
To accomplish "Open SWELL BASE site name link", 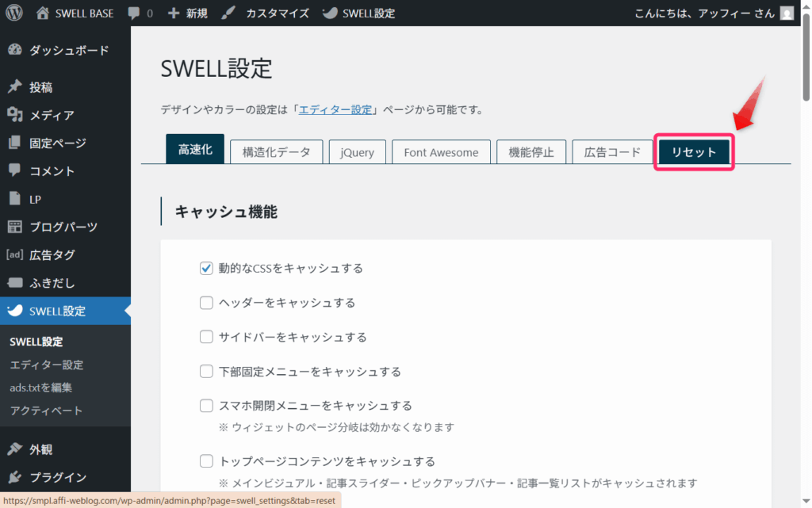I will click(x=84, y=13).
